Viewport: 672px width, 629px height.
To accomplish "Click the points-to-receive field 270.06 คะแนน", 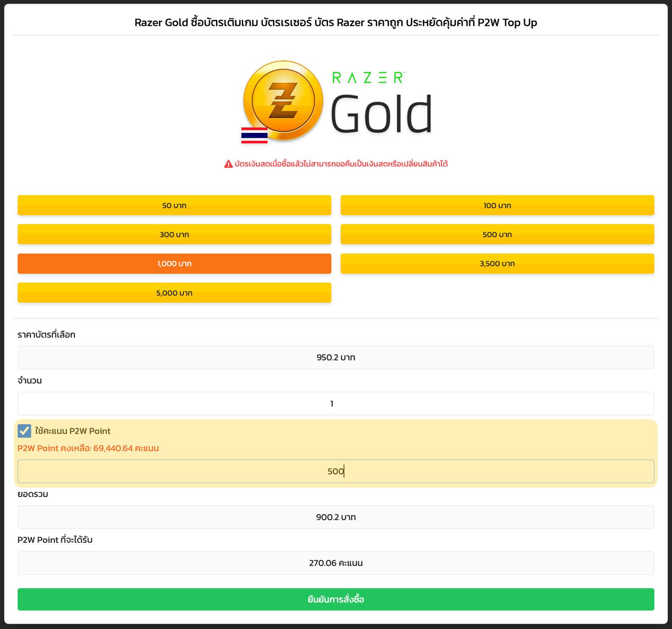I will 336,563.
